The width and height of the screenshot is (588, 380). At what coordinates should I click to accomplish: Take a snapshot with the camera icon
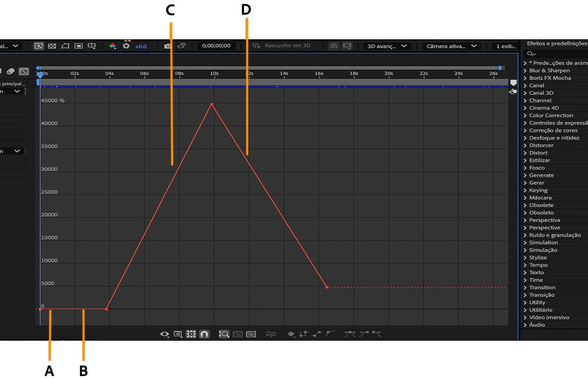point(167,46)
